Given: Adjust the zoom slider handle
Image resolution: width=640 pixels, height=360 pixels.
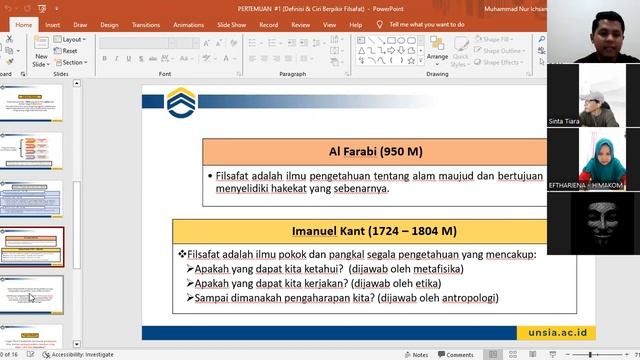Looking at the screenshot, I should pyautogui.click(x=590, y=354).
